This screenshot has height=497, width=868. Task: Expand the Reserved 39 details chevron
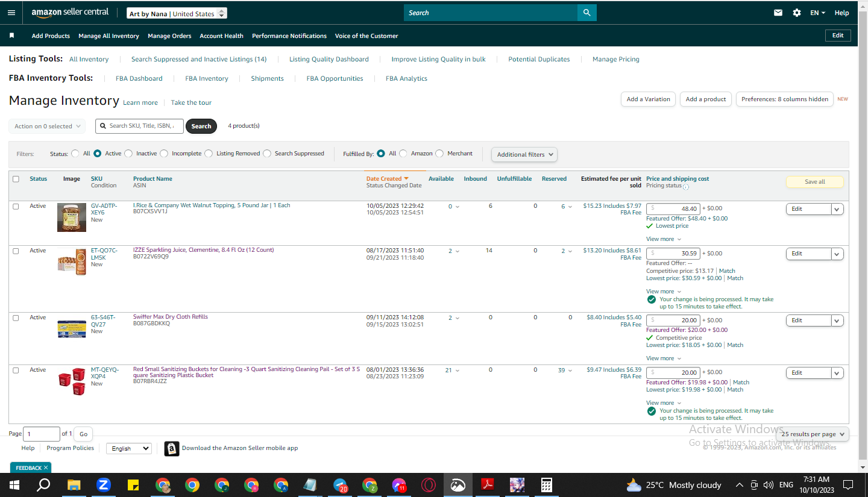[x=570, y=370]
